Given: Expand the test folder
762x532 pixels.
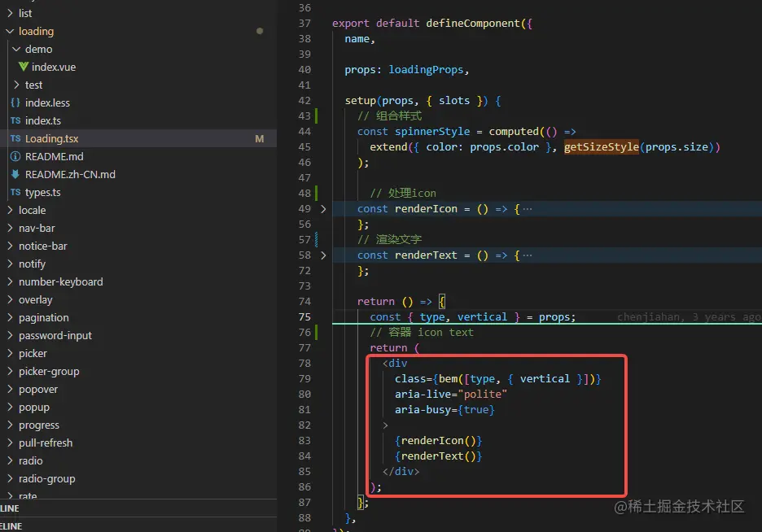Looking at the screenshot, I should tap(16, 85).
